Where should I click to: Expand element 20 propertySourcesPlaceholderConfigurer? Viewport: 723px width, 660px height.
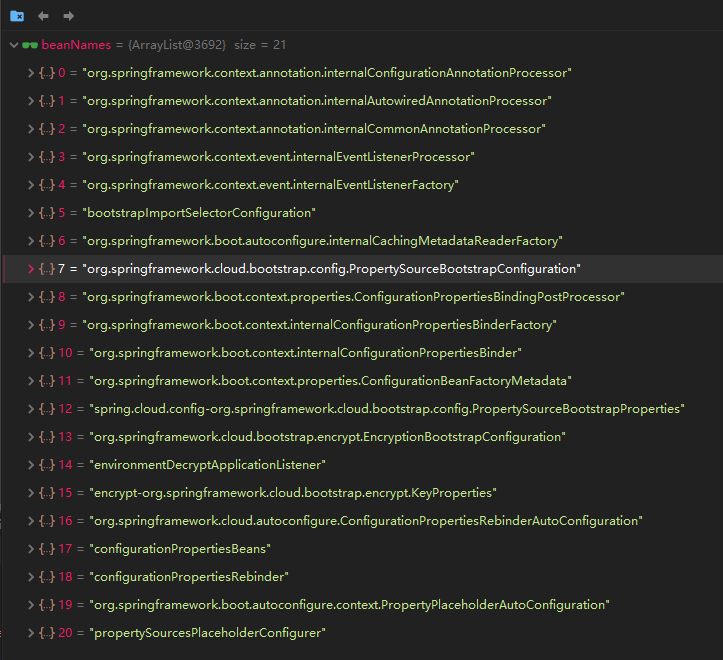(x=30, y=633)
